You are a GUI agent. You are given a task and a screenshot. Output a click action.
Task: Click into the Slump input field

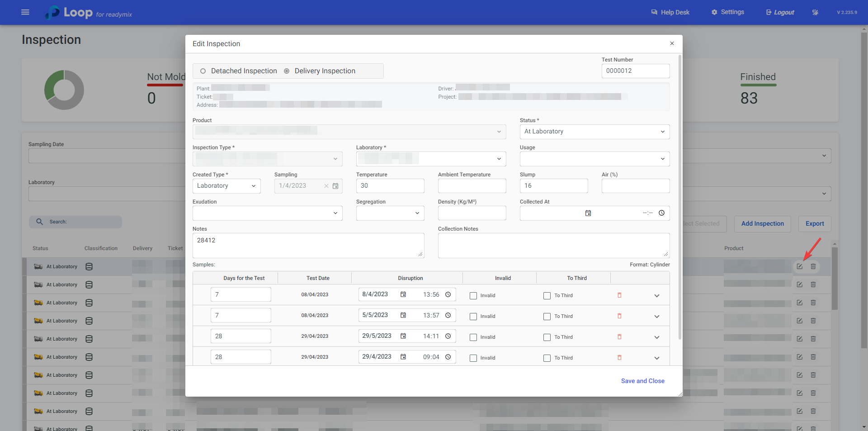pyautogui.click(x=553, y=186)
